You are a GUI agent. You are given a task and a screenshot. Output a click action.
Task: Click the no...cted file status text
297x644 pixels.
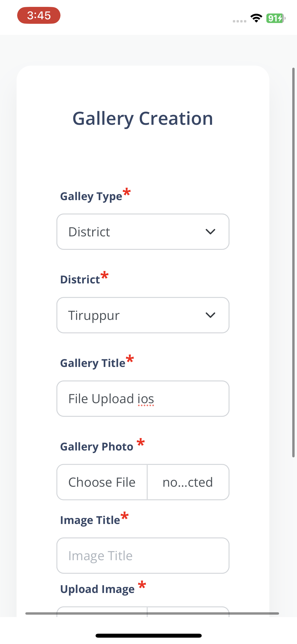[188, 482]
